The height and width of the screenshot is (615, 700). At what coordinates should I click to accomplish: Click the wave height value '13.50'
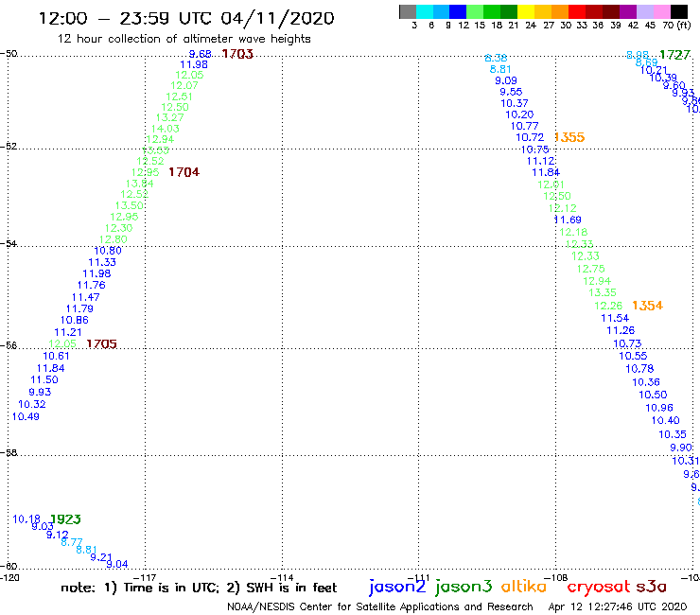click(130, 205)
